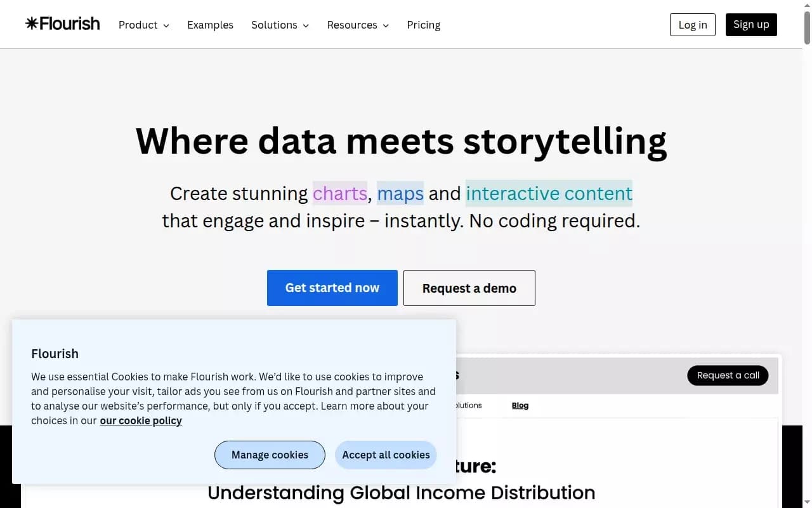This screenshot has width=812, height=508.
Task: Open the charts highlighted link
Action: (x=340, y=193)
